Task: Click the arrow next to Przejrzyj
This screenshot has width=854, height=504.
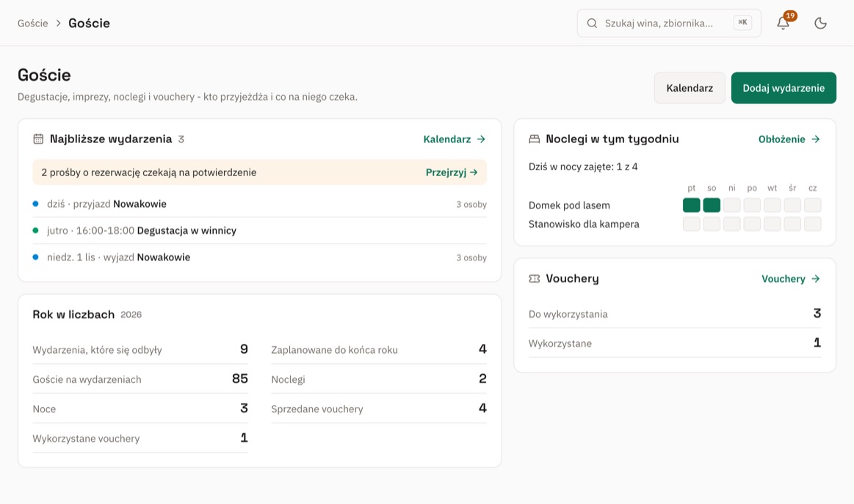Action: point(474,172)
